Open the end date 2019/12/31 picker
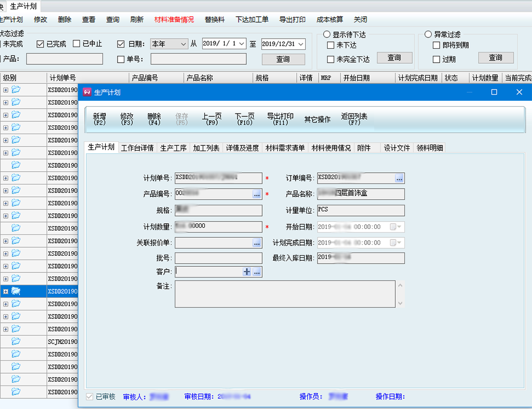Screen dimensions: 532x409 point(301,44)
